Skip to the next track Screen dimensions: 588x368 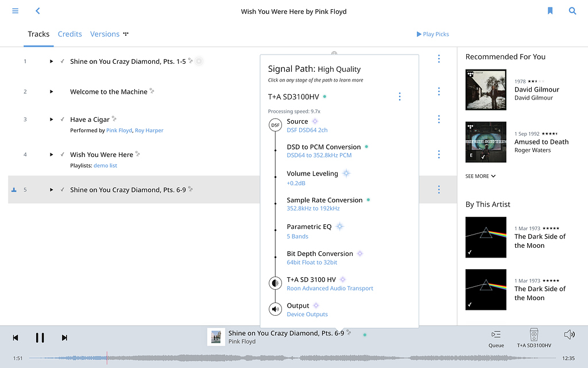pos(64,338)
